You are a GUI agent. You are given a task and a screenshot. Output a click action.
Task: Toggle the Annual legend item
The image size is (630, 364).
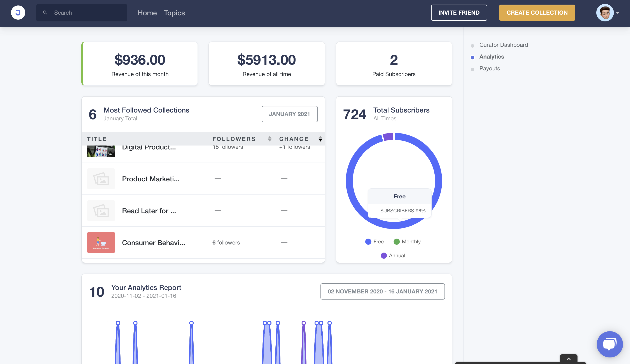(393, 256)
